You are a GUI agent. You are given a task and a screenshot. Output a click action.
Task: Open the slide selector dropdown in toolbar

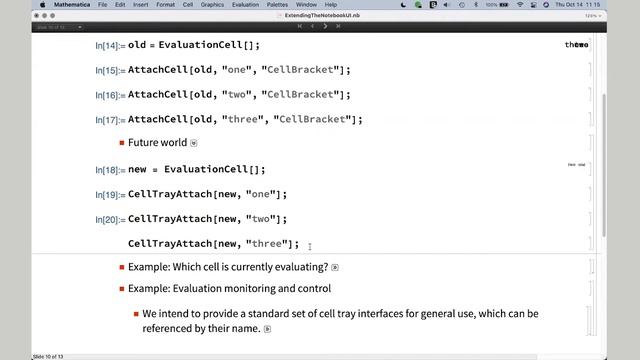[x=59, y=27]
